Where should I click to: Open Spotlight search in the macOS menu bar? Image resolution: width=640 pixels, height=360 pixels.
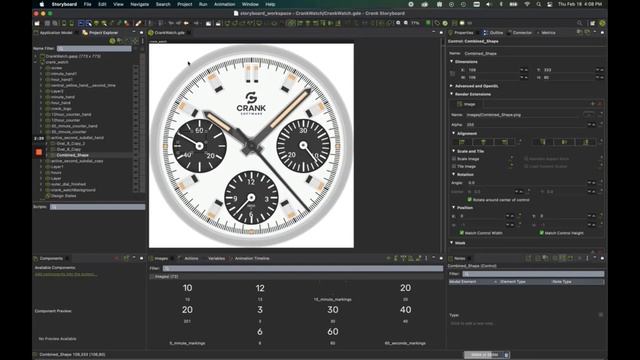(x=539, y=4)
